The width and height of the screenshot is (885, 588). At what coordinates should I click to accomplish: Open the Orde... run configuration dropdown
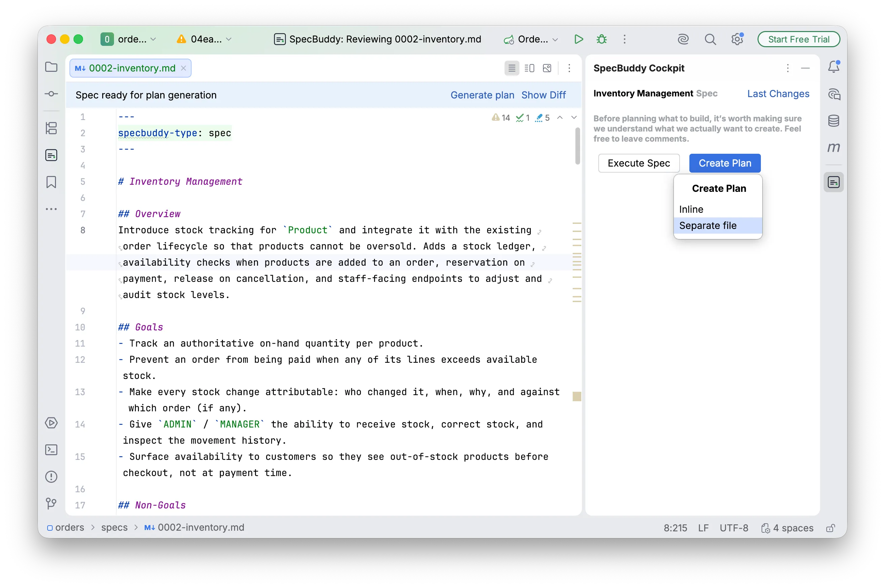coord(531,39)
